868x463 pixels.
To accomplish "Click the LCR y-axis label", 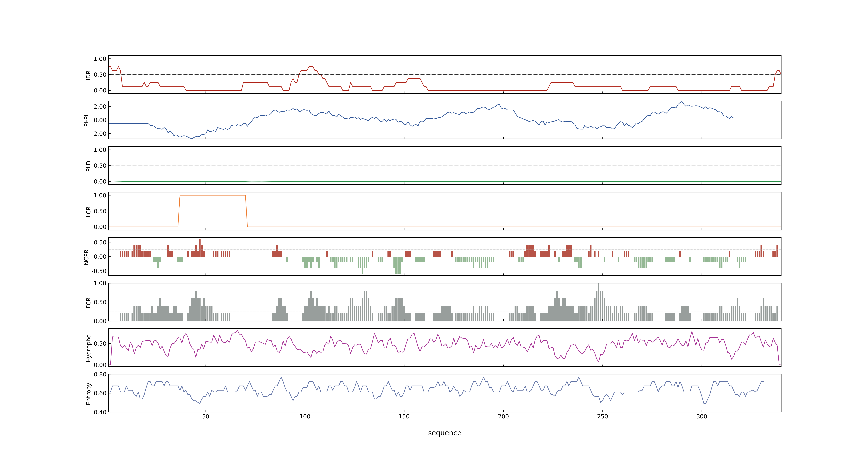I will 88,211.
